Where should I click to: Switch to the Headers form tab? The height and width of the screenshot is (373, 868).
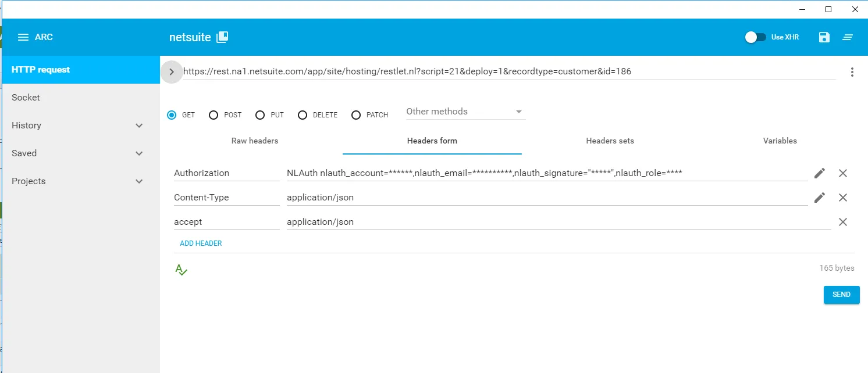(432, 141)
